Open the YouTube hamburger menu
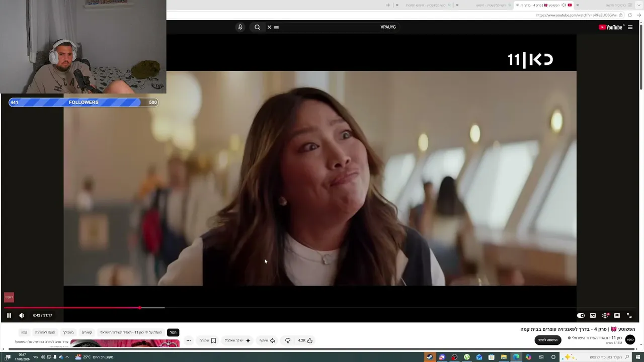The height and width of the screenshot is (362, 644). pos(630,27)
